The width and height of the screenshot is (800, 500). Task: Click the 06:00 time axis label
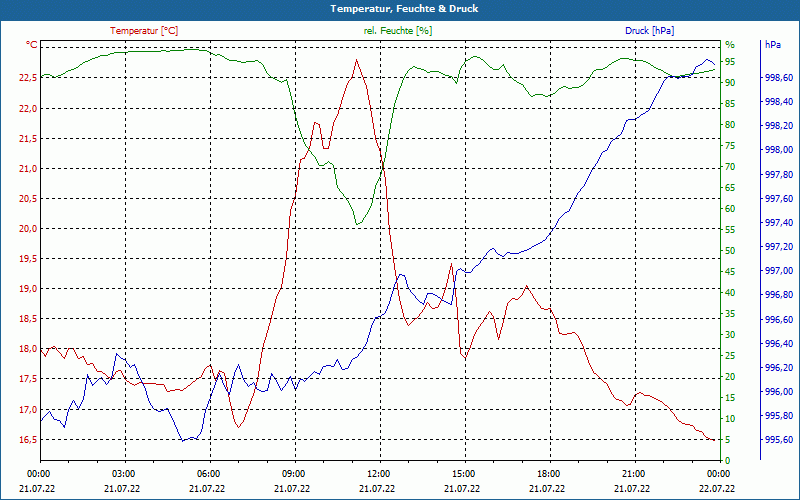[x=208, y=473]
